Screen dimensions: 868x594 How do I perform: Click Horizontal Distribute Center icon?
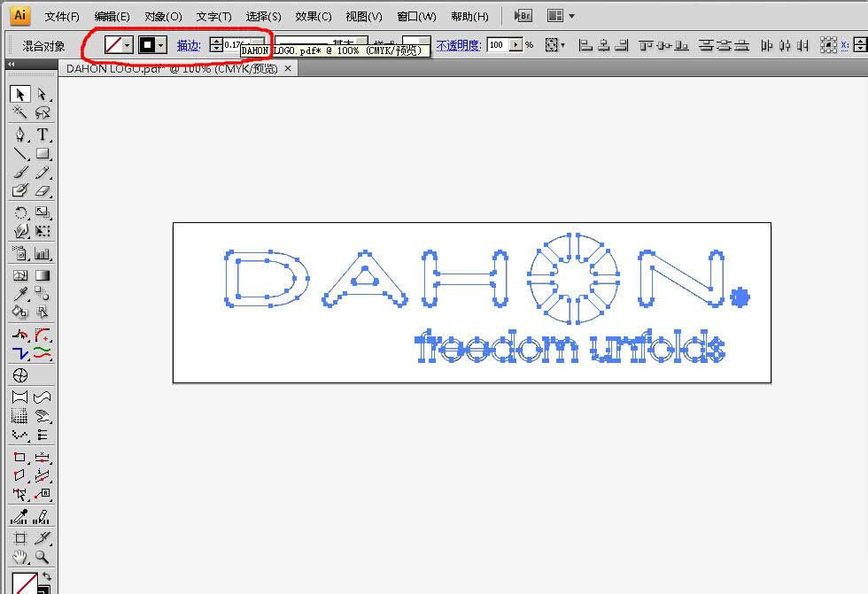tap(785, 45)
